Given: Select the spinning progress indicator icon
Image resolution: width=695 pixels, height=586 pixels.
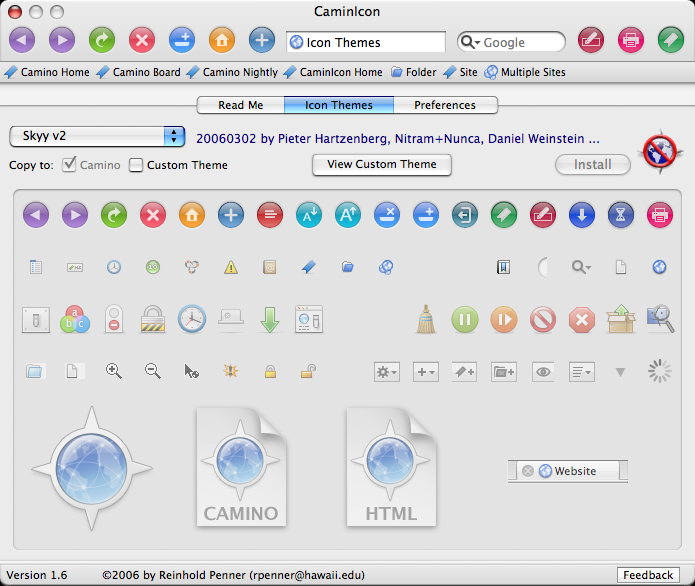Looking at the screenshot, I should point(660,371).
